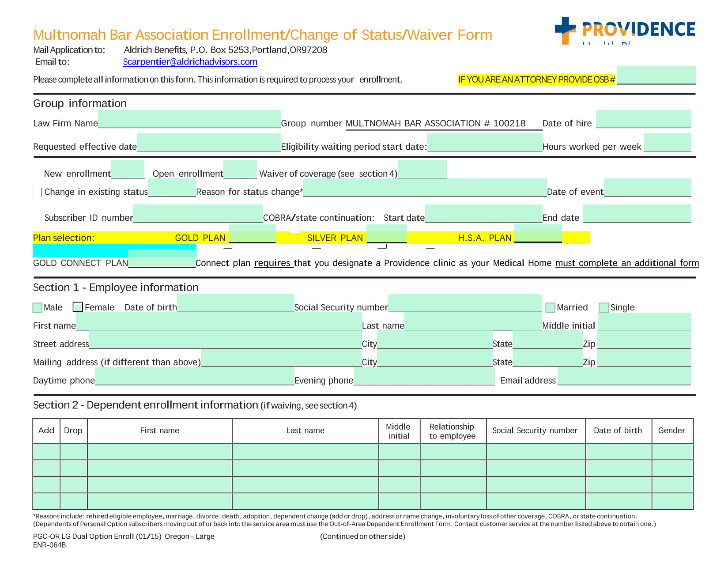Check the Single checkbox

click(604, 307)
